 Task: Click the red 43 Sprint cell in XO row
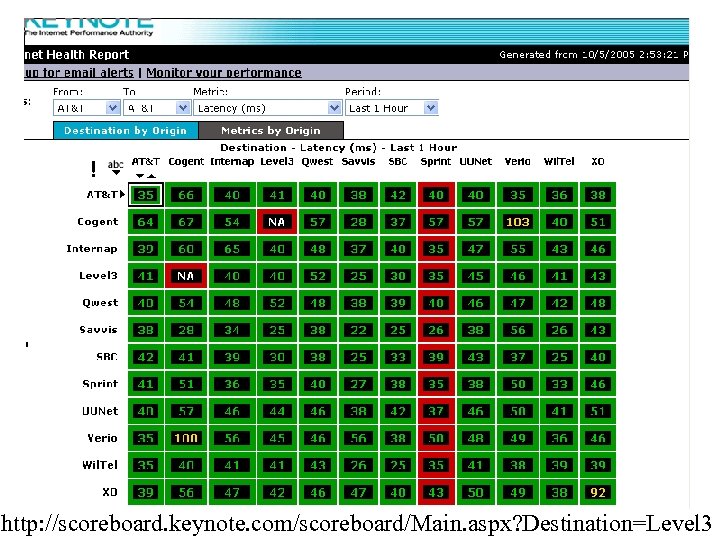pos(436,492)
